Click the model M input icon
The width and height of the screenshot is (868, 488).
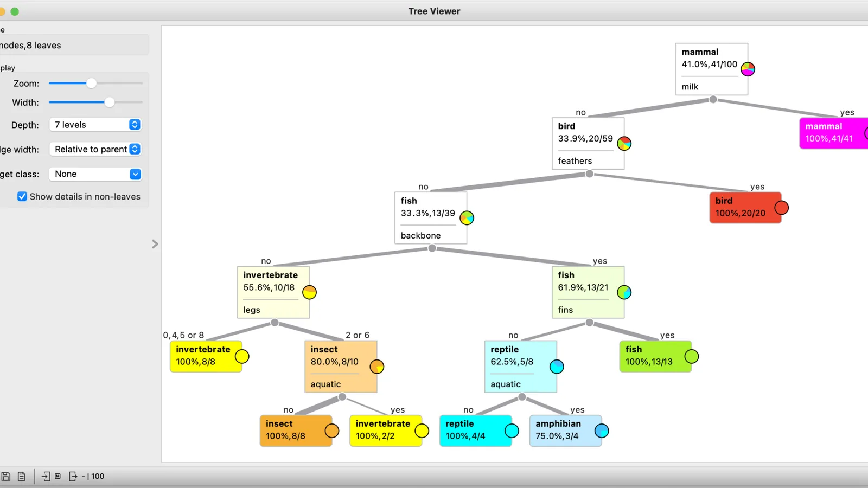click(x=58, y=476)
